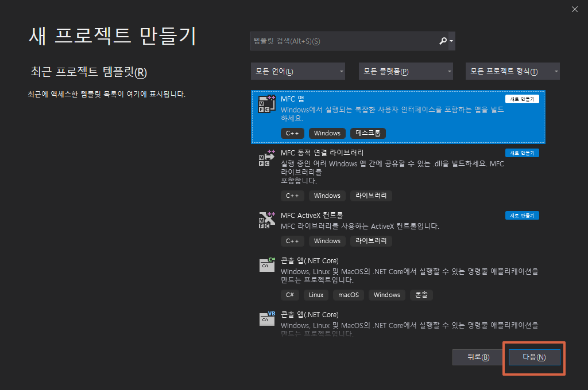Select the VB 콘솔 앱(.NET Core) title
The image size is (588, 390).
point(310,315)
